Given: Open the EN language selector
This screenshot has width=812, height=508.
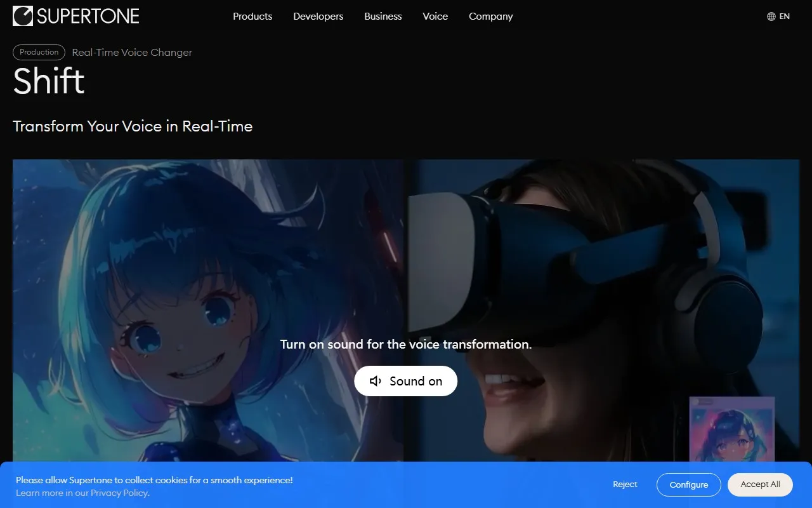Looking at the screenshot, I should coord(784,17).
